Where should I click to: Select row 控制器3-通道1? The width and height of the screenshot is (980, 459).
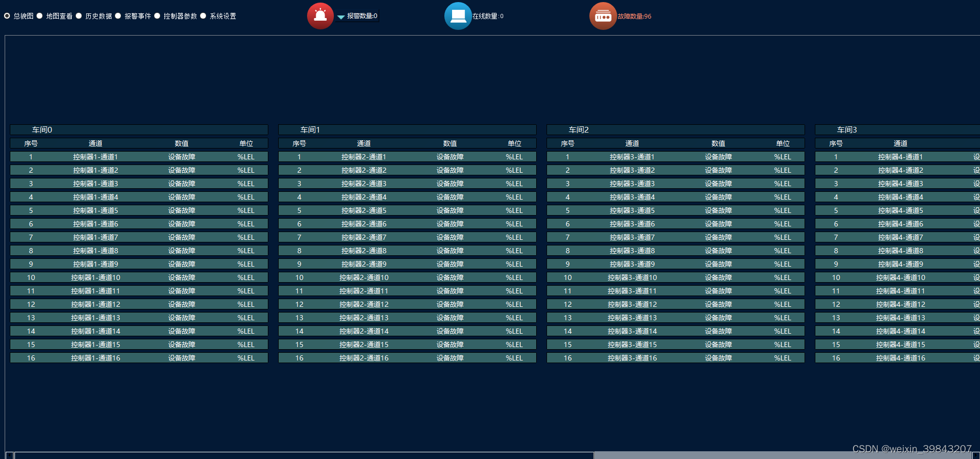click(676, 157)
